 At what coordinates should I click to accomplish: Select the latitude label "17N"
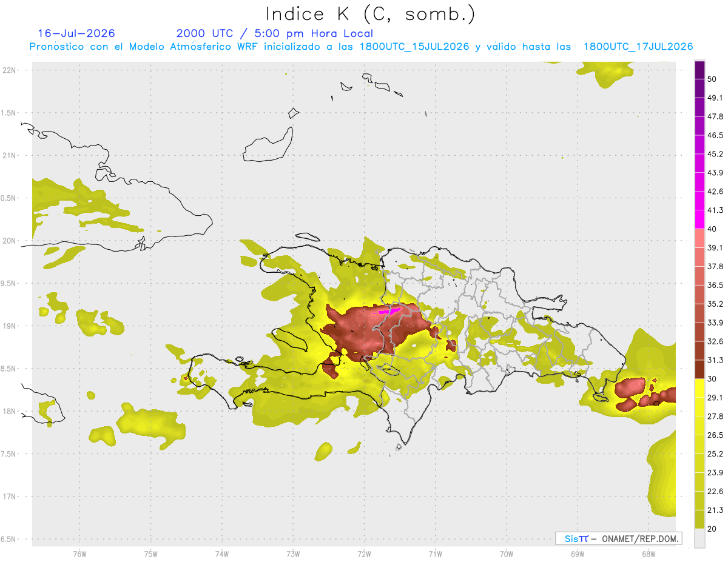(10, 497)
